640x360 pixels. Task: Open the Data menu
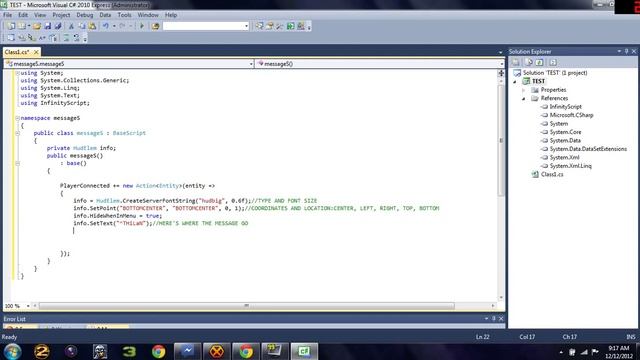click(105, 15)
